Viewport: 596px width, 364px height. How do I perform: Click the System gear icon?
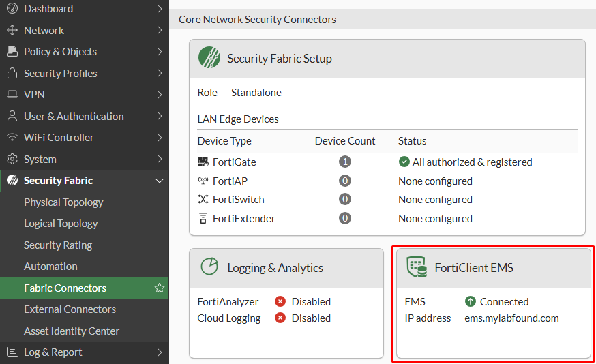[12, 159]
